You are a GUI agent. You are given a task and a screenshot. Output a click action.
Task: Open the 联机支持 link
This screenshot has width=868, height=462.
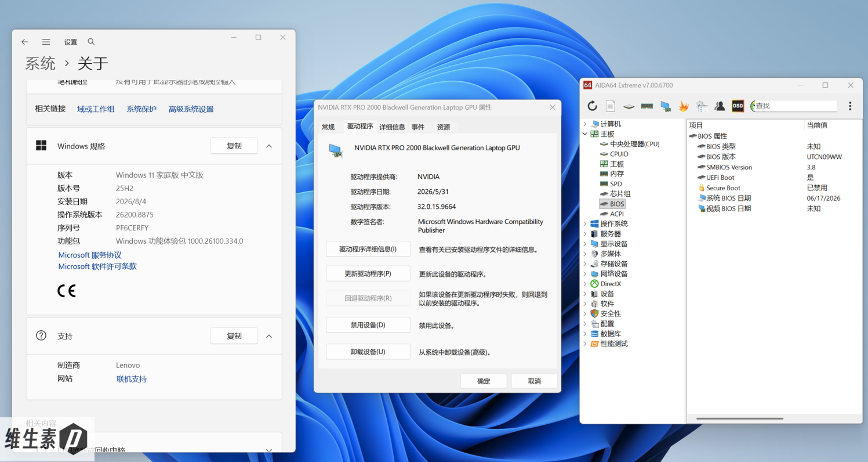click(x=132, y=379)
